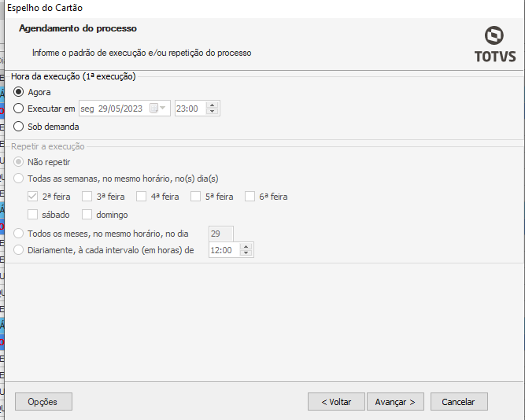Select the Executar em option

19,109
